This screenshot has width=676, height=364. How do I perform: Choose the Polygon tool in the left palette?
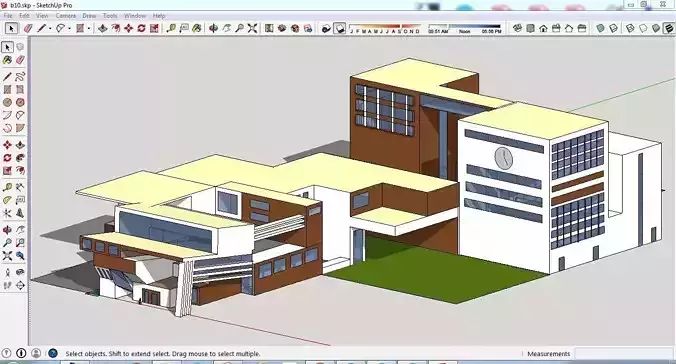[x=20, y=102]
